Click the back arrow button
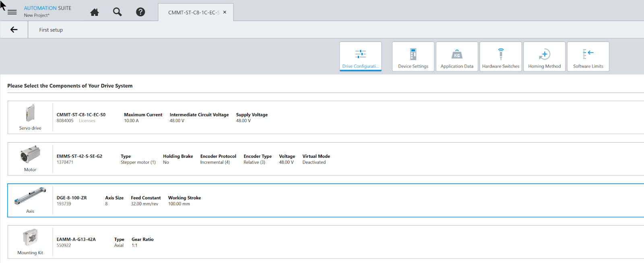644x263 pixels. (x=14, y=29)
